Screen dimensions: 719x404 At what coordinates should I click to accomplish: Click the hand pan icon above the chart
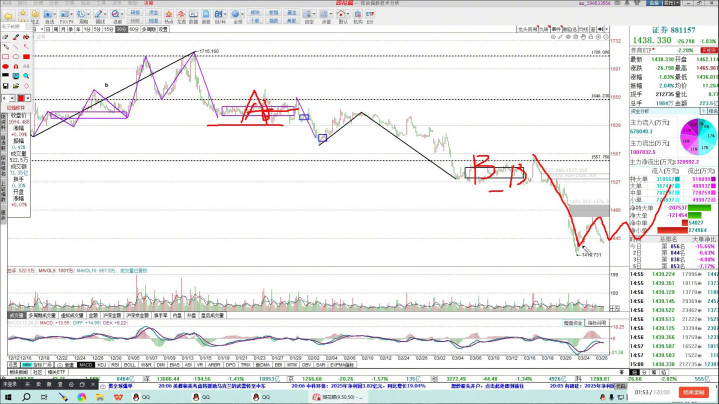[x=583, y=37]
